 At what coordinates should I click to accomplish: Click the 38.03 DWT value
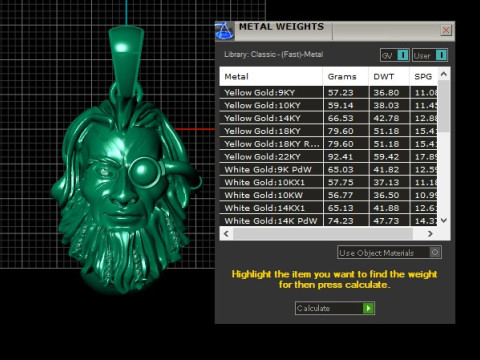(x=386, y=105)
